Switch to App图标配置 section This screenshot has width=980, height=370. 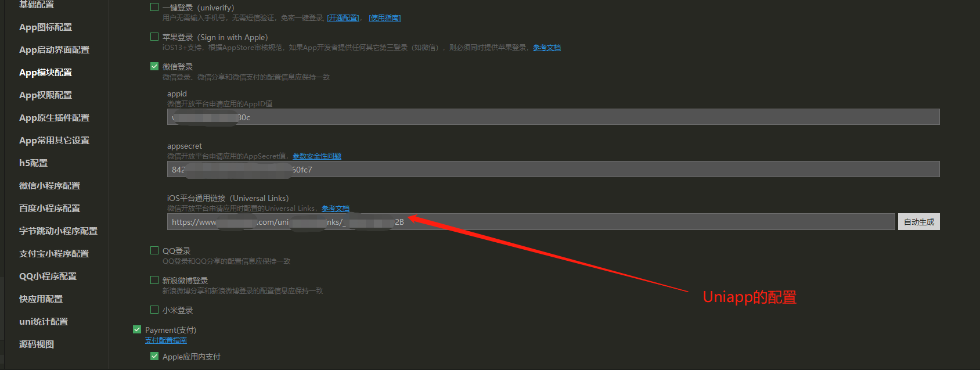46,27
